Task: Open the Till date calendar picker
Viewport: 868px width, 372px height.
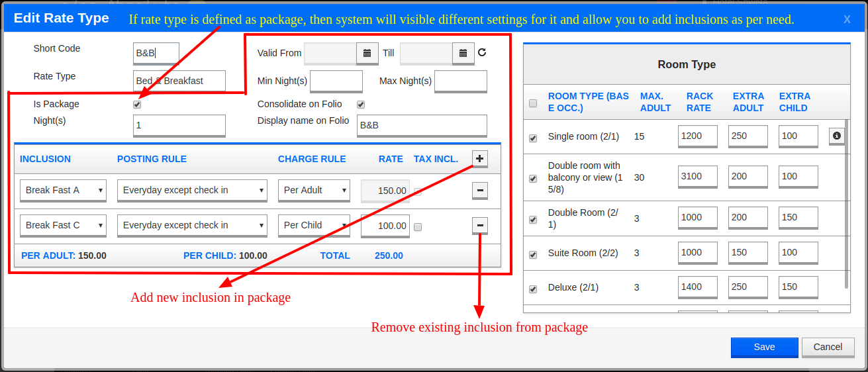Action: pos(463,53)
